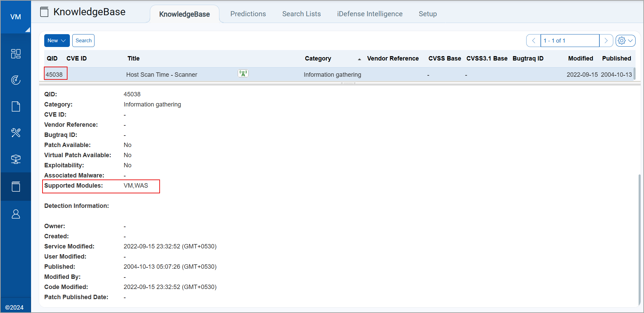The height and width of the screenshot is (313, 644).
Task: Click the KnowledgeBase header book icon
Action: (44, 12)
